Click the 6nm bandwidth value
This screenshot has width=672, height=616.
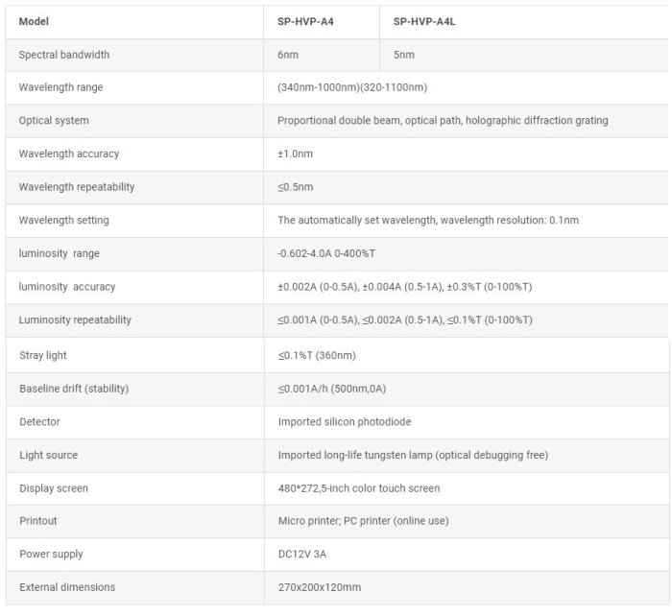click(x=287, y=55)
